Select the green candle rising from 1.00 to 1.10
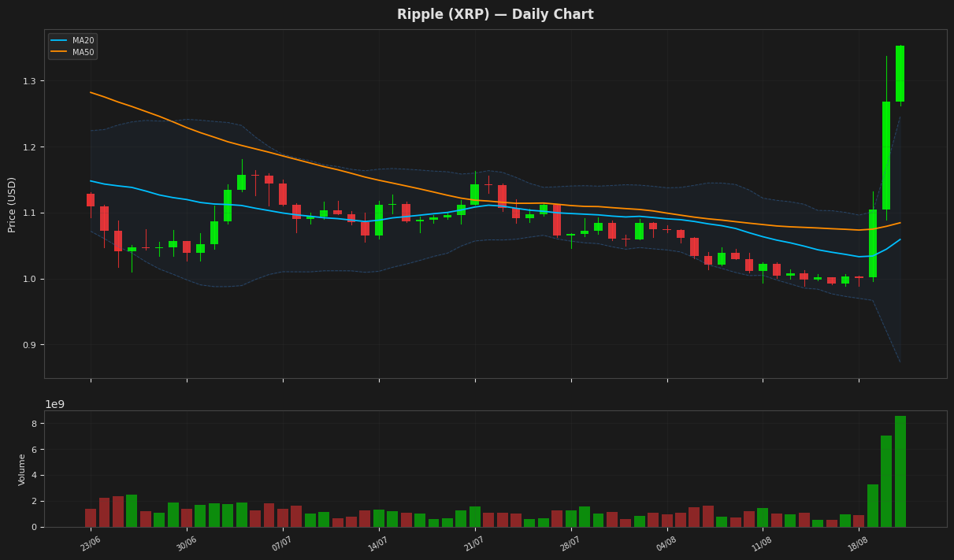 click(873, 243)
